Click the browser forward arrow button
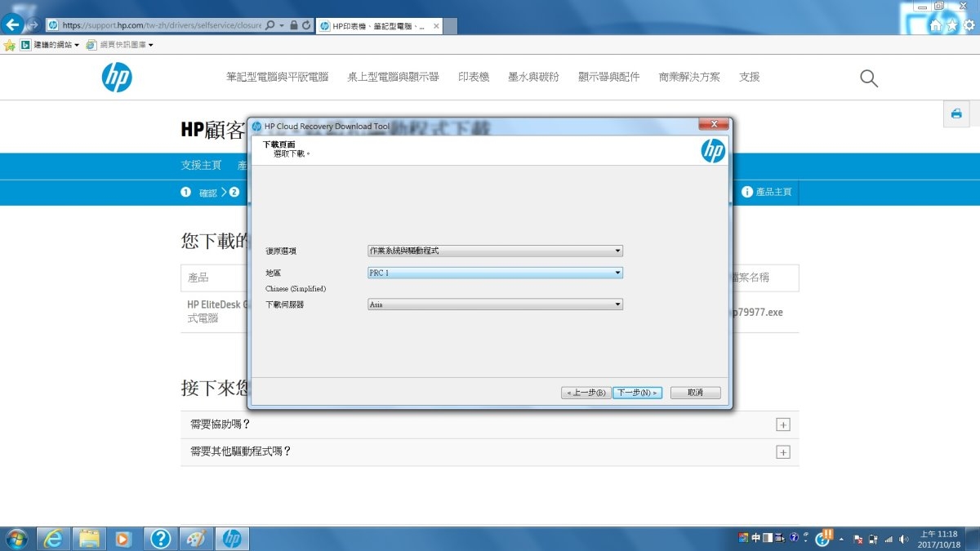Viewport: 980px width, 551px height. click(33, 24)
